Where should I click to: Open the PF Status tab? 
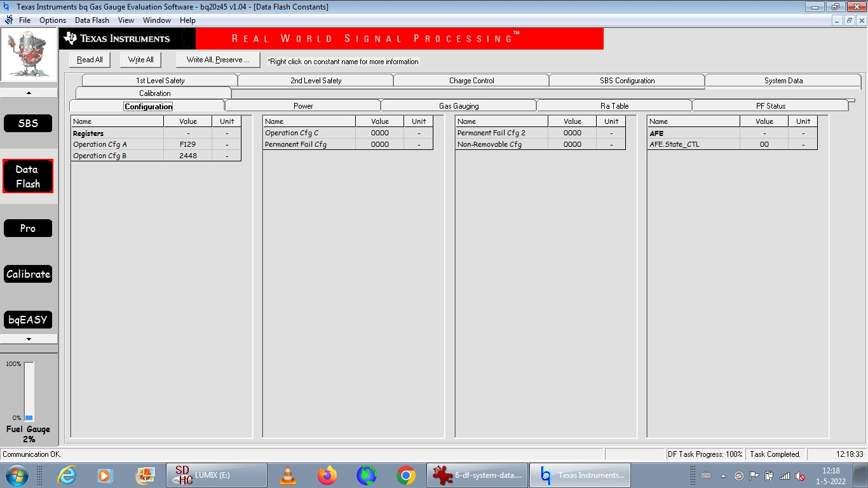click(x=771, y=106)
